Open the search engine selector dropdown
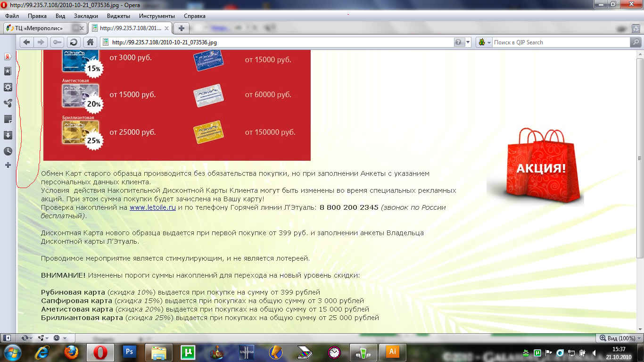The height and width of the screenshot is (362, 644). [484, 42]
